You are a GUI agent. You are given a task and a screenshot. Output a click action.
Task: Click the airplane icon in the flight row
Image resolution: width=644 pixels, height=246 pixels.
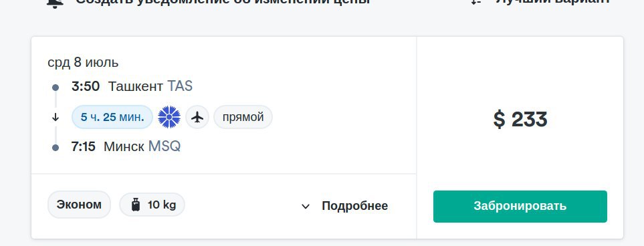pyautogui.click(x=197, y=118)
